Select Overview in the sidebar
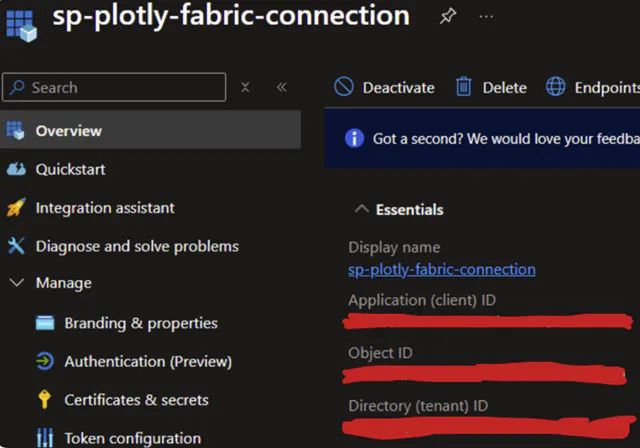The width and height of the screenshot is (640, 448). [68, 130]
